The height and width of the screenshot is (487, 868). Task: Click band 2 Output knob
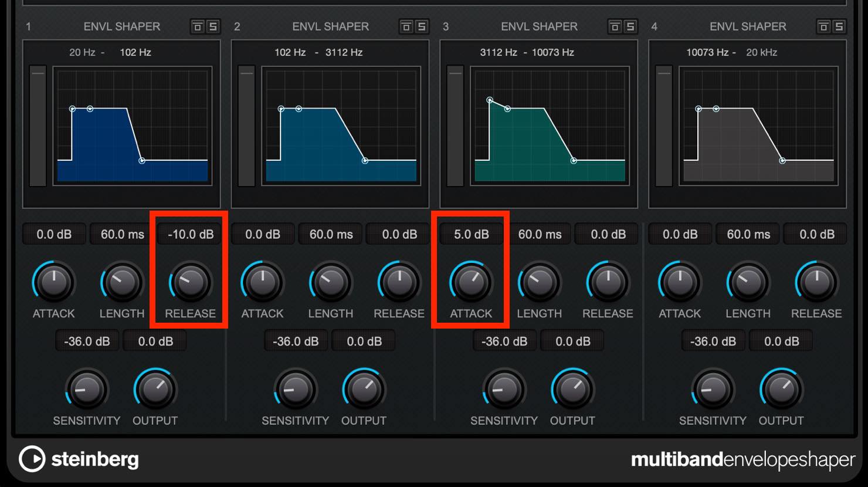click(x=364, y=390)
